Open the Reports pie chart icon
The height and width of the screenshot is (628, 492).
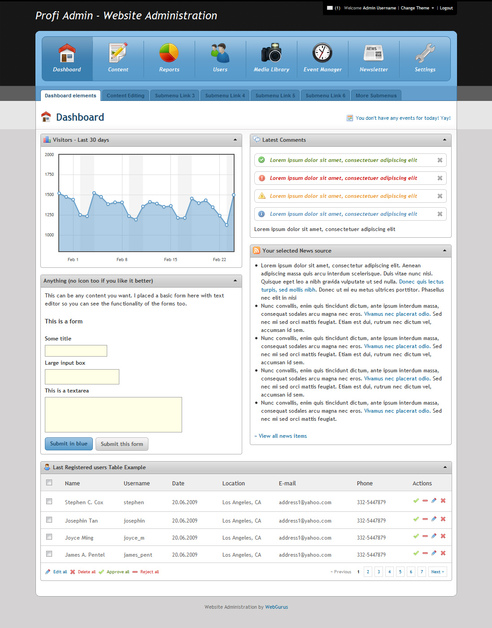point(169,53)
